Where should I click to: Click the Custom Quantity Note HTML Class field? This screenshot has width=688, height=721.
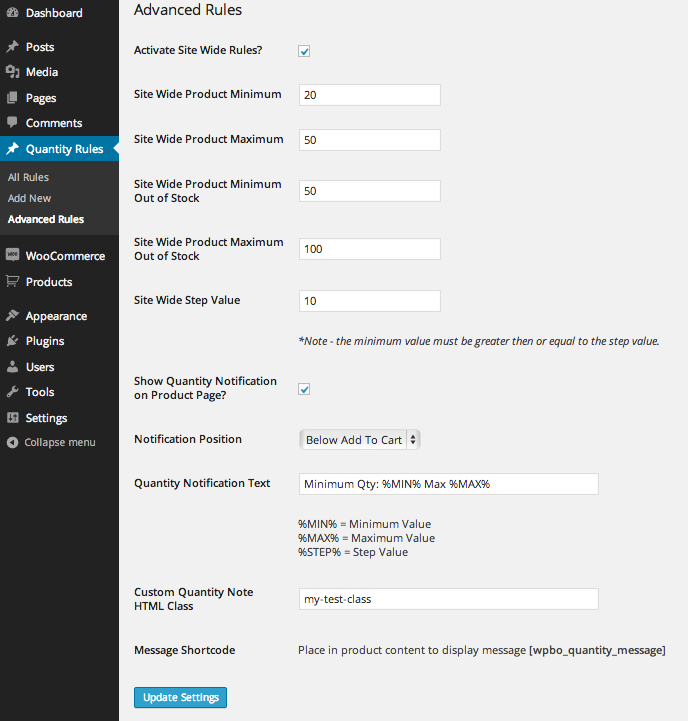(448, 599)
